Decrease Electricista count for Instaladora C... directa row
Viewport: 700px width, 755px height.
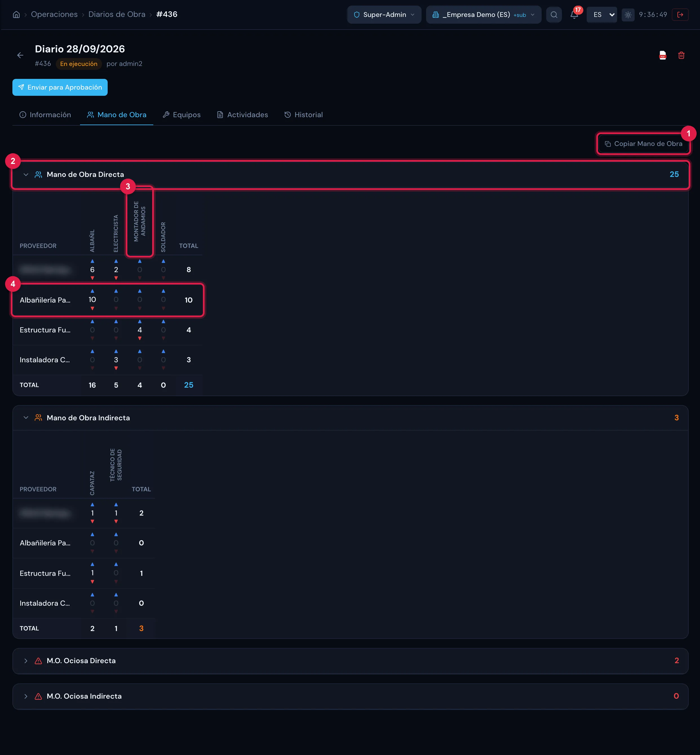click(116, 368)
